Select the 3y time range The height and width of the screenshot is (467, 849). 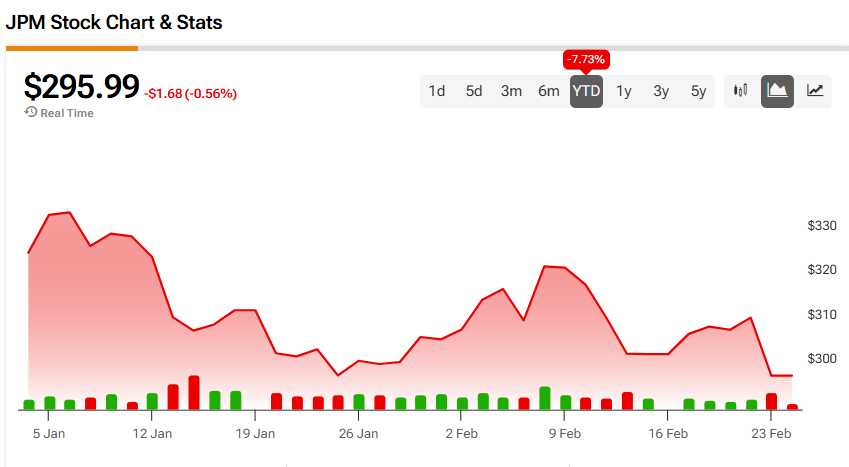click(x=661, y=91)
